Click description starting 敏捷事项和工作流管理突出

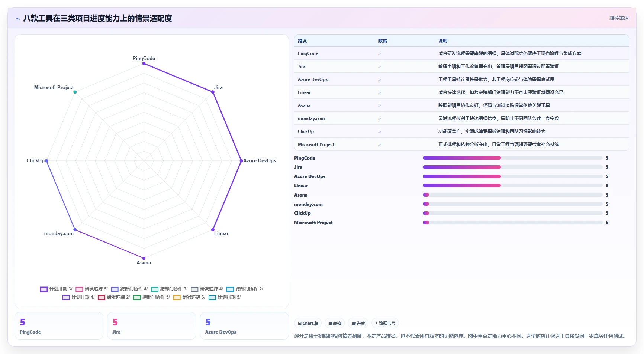(499, 66)
